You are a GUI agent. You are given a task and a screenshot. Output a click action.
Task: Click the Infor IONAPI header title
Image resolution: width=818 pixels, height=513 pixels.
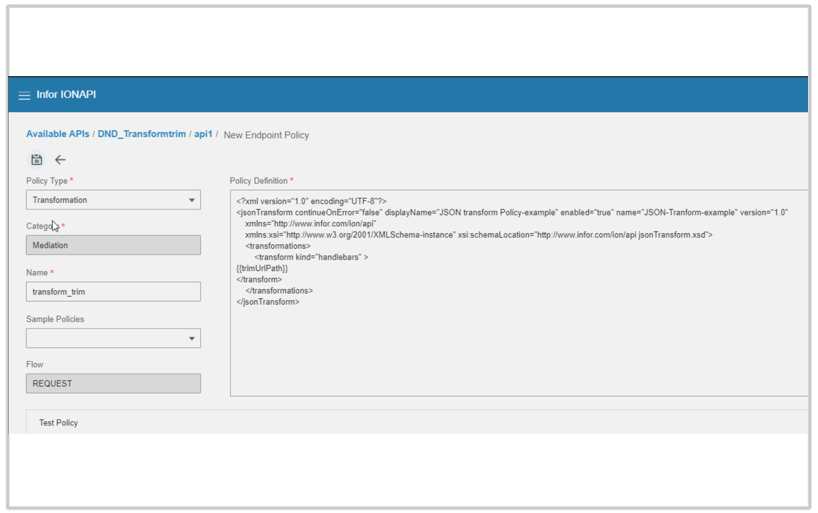[66, 94]
